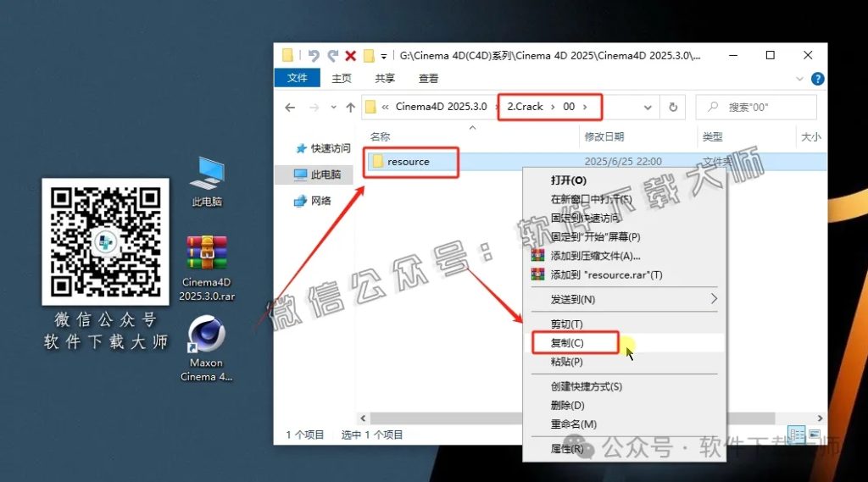Click Cinema4D 2025.3.0 breadcrumb segment
This screenshot has height=482, width=868.
pyautogui.click(x=441, y=107)
